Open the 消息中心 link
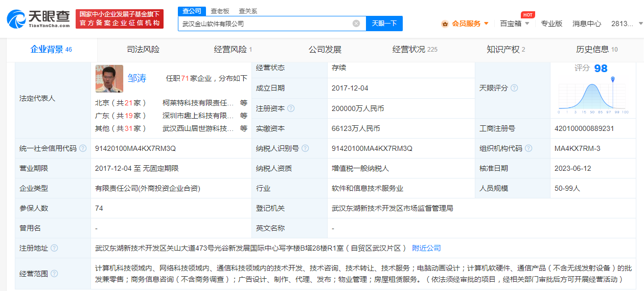The height and width of the screenshot is (291, 644). click(x=587, y=24)
